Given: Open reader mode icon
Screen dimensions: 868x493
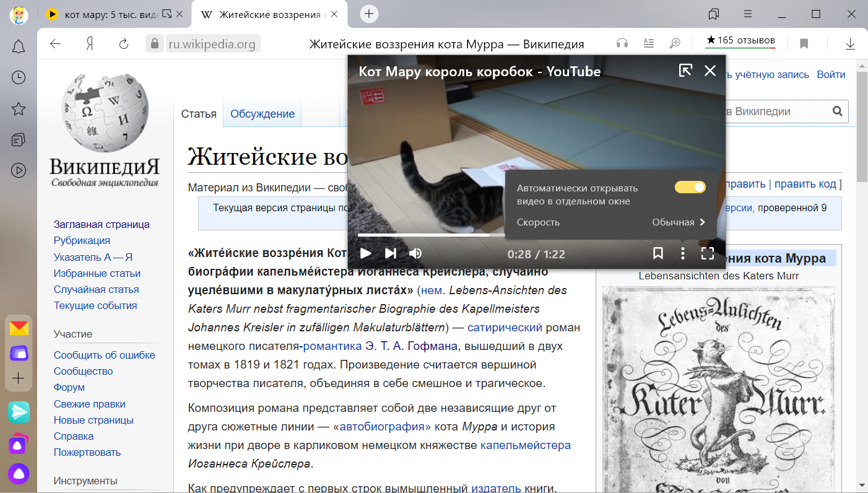Looking at the screenshot, I should pos(649,43).
